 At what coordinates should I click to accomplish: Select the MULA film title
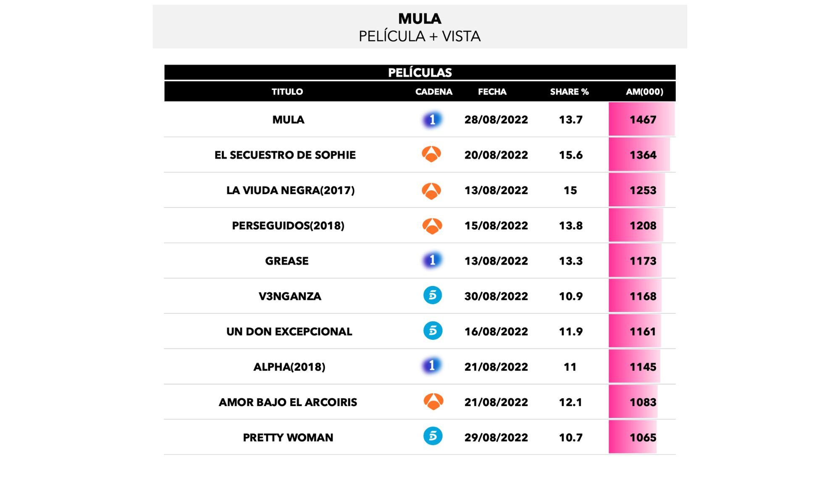point(288,120)
